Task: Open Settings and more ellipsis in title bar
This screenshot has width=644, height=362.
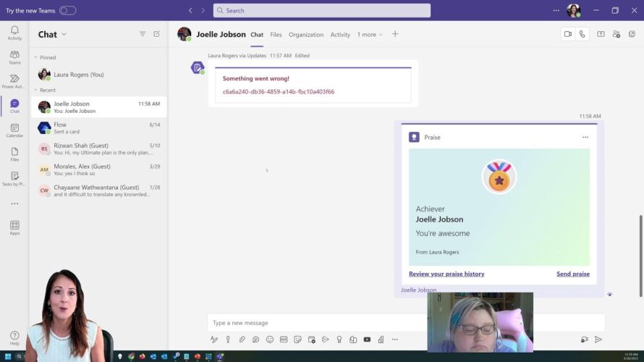Action: coord(556,10)
